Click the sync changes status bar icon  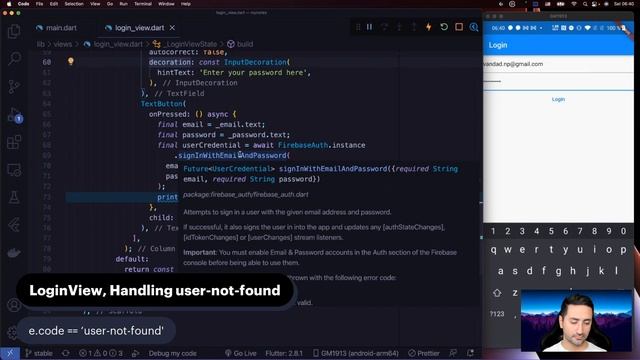(65, 353)
